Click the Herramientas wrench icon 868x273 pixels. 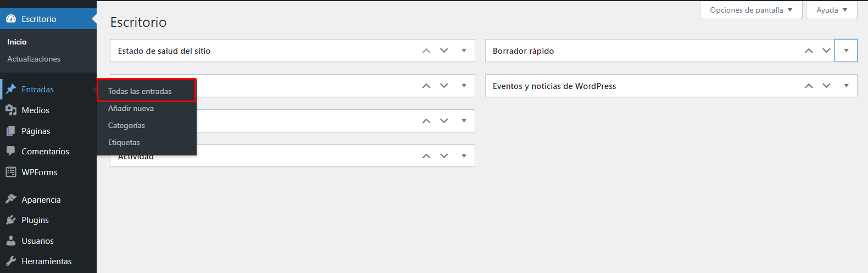click(x=11, y=261)
